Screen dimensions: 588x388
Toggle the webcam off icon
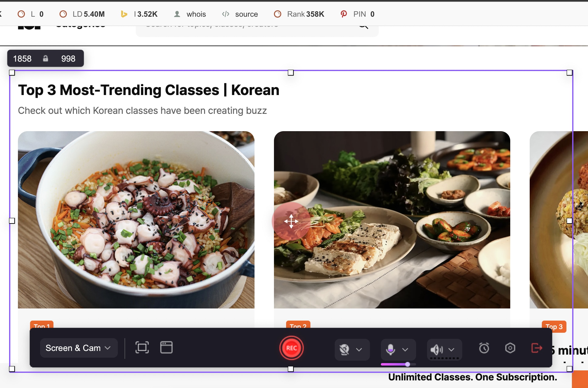coord(344,349)
